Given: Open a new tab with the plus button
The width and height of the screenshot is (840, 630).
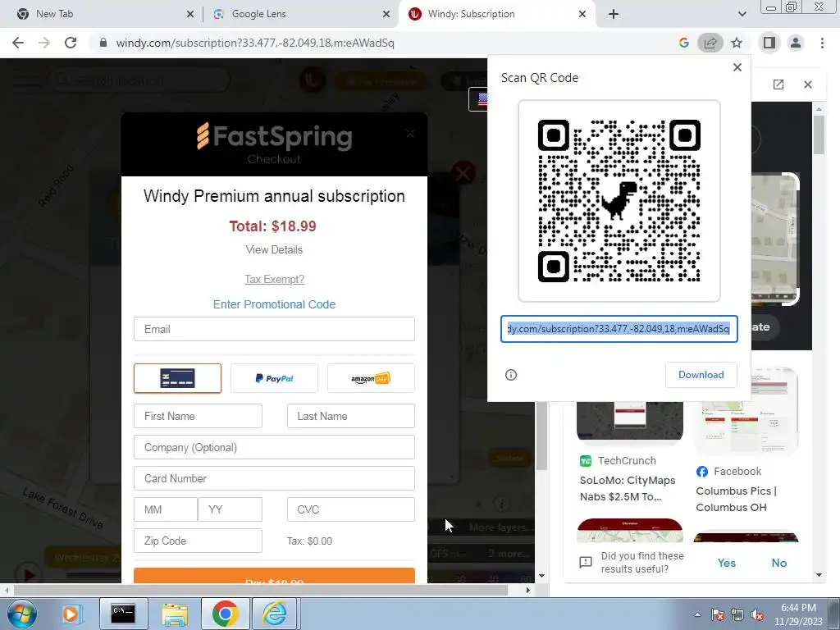Looking at the screenshot, I should (x=614, y=14).
